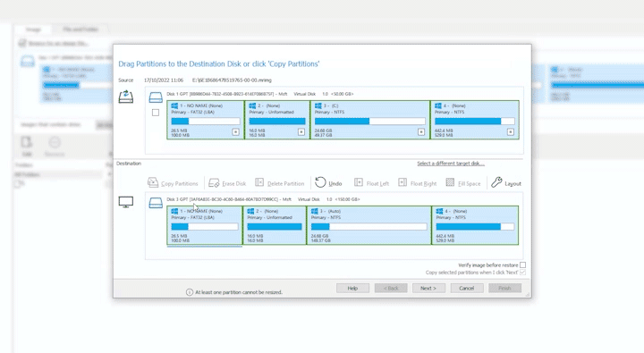The height and width of the screenshot is (353, 644).
Task: Proceed with the Next button
Action: (x=428, y=288)
